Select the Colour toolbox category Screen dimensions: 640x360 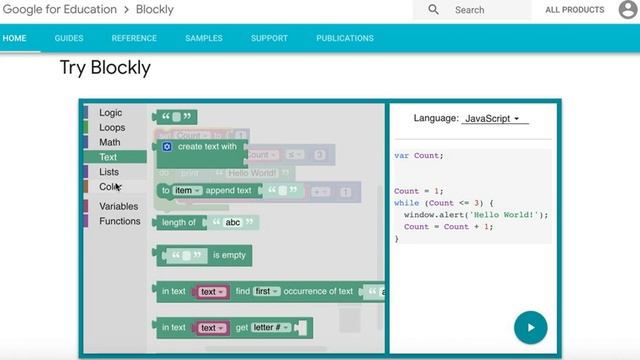[116, 187]
